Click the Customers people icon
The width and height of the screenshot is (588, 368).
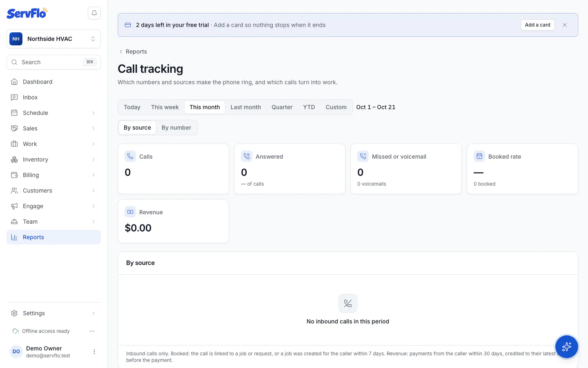[x=14, y=191]
